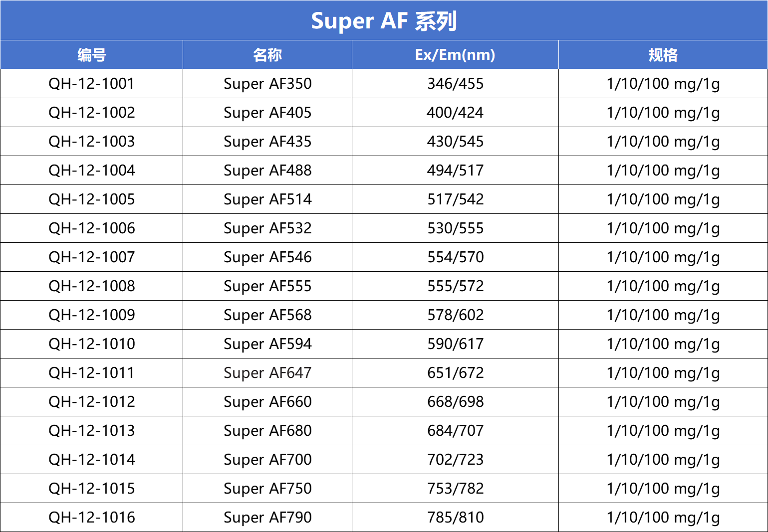This screenshot has width=768, height=532.
Task: Click product code QH-12-1007
Action: coord(92,257)
